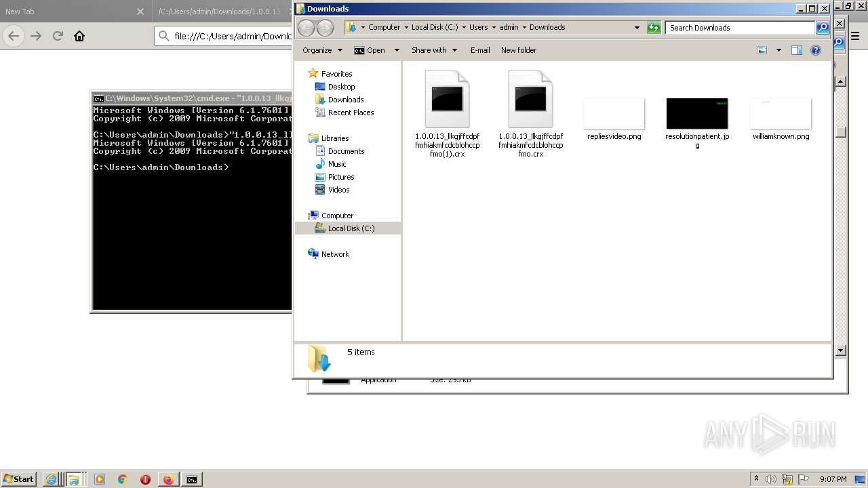868x488 pixels.
Task: Open the Start menu
Action: [18, 479]
